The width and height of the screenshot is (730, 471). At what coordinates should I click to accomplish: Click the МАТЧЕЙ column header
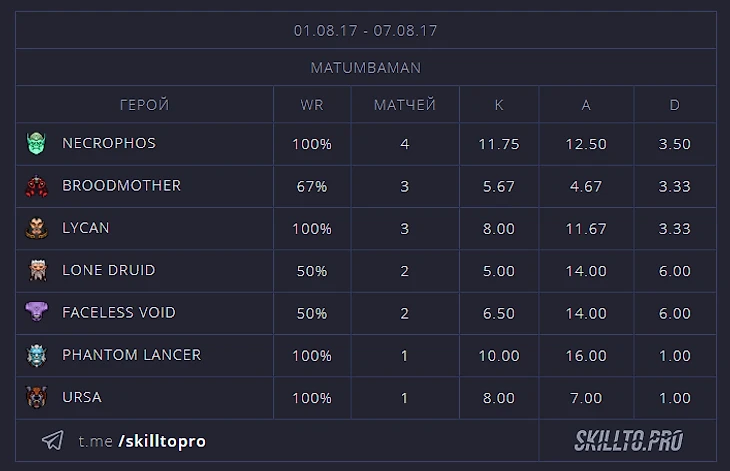pos(405,104)
